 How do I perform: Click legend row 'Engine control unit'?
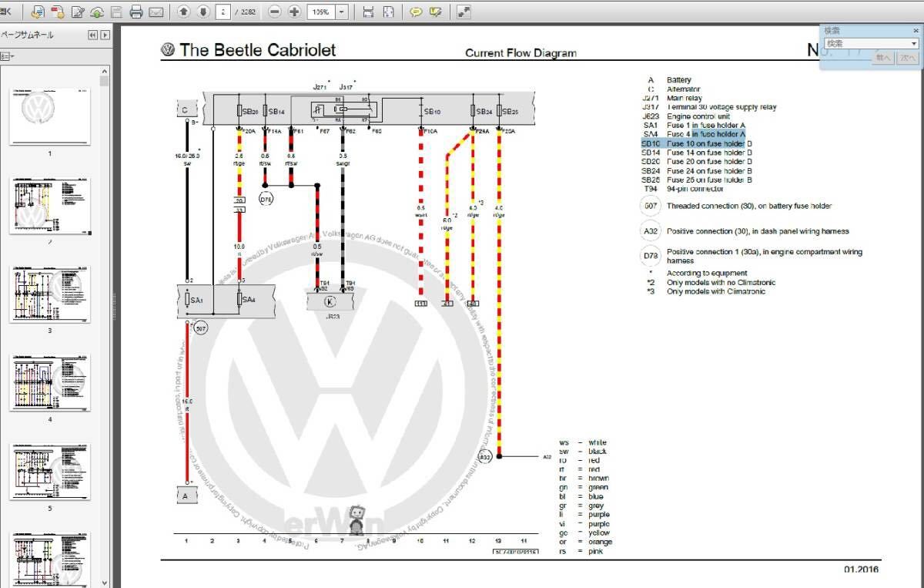[698, 116]
